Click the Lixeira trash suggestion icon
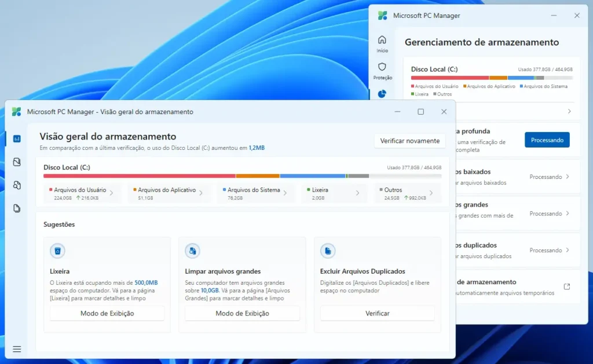593x364 pixels. (57, 251)
